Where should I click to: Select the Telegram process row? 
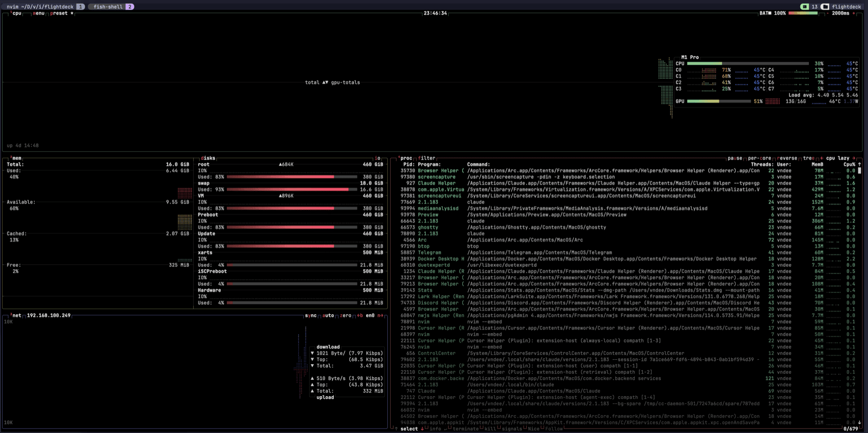pyautogui.click(x=628, y=252)
